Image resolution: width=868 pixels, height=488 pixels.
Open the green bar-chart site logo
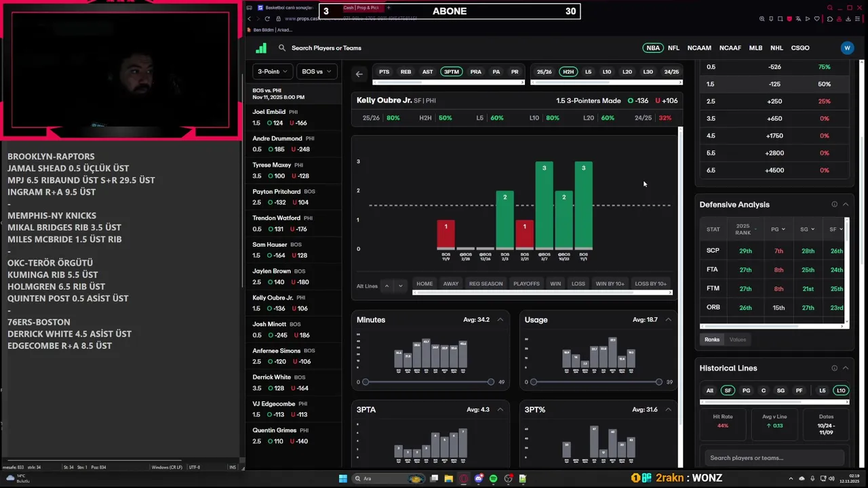pos(261,48)
